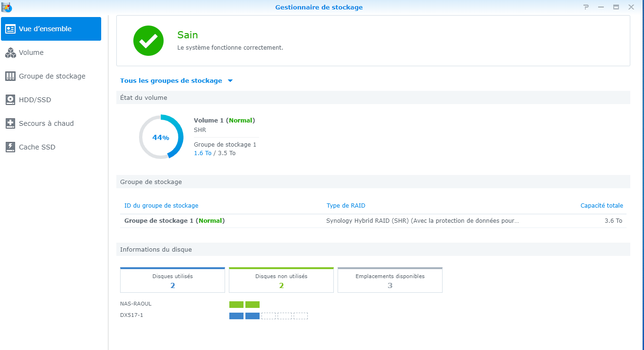
Task: Click second blue disk slot of DX517-1
Action: tap(252, 316)
